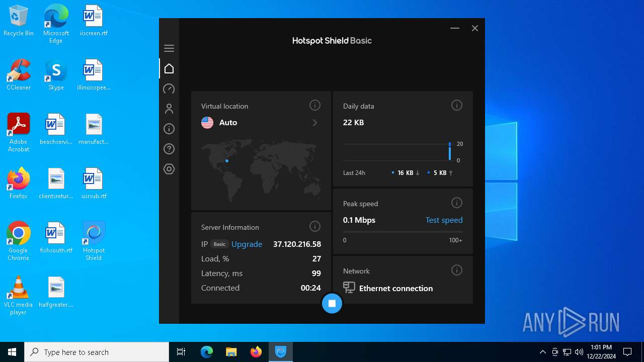Select the IP address 37.120.216.58
Screen dimensions: 644x362
coord(297,244)
